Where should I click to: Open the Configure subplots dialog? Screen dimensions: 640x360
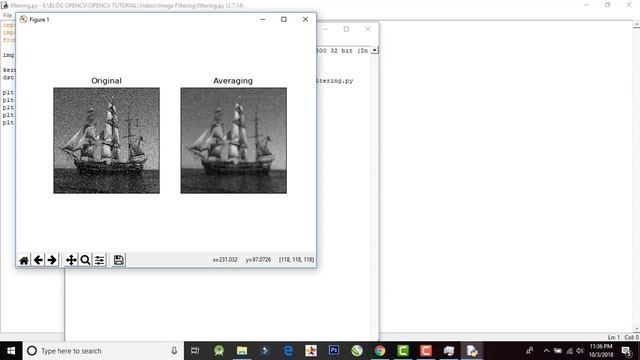pos(99,260)
